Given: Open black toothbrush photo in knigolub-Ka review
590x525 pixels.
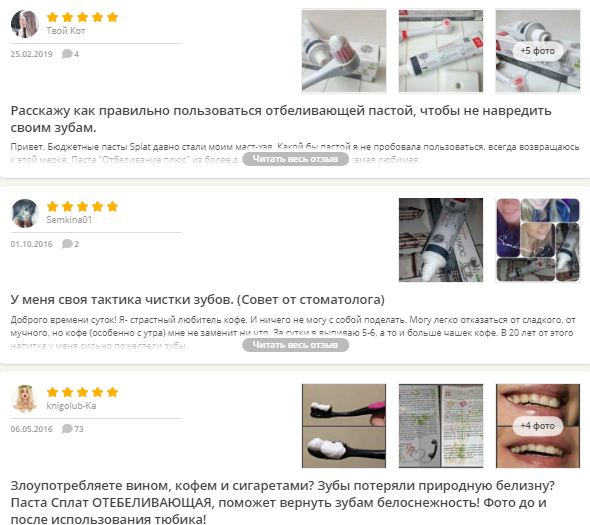Looking at the screenshot, I should 344,426.
